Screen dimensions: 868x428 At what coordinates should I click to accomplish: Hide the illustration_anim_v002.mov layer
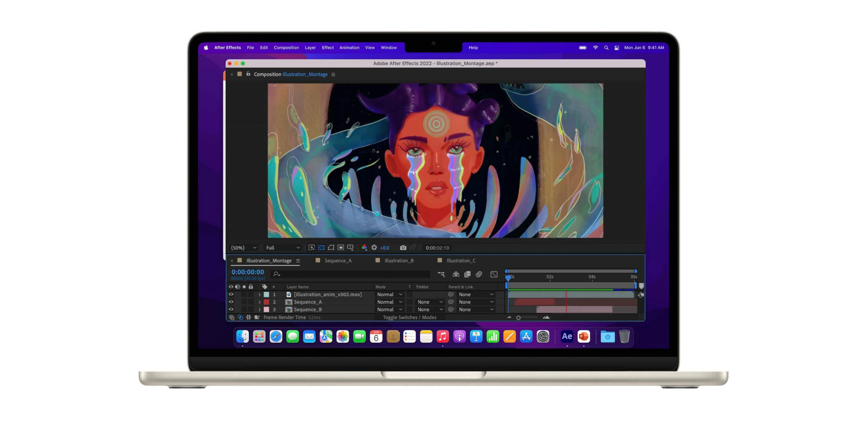point(231,295)
